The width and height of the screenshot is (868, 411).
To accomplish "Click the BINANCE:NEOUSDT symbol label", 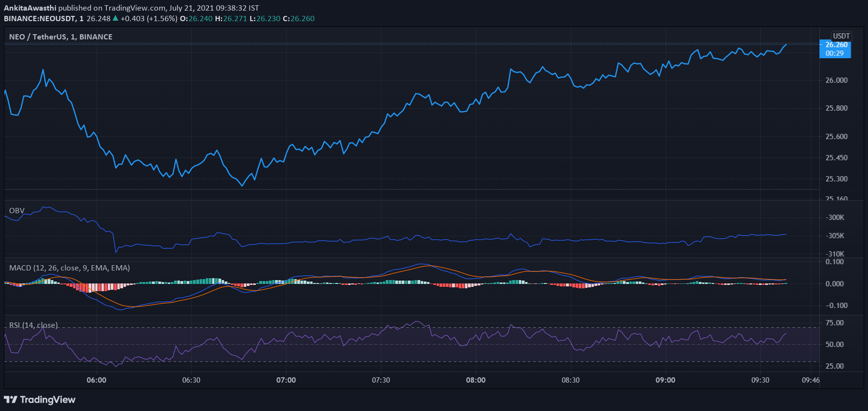I will (39, 18).
